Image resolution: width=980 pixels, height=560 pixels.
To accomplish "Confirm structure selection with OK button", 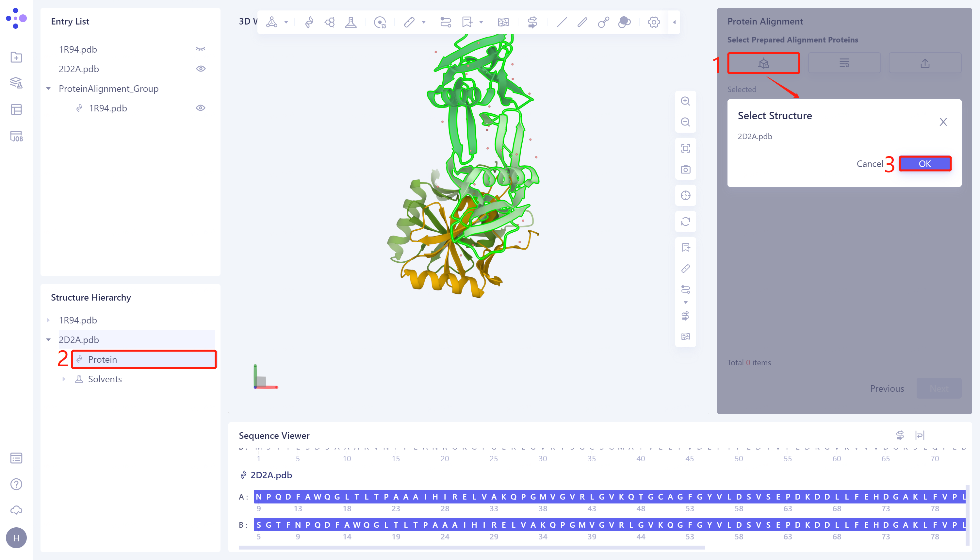I will tap(925, 163).
